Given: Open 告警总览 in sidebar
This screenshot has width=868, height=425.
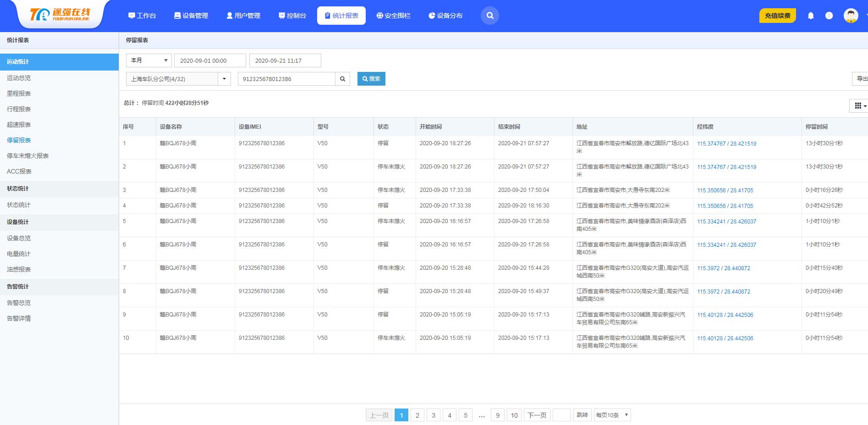Looking at the screenshot, I should tap(19, 303).
